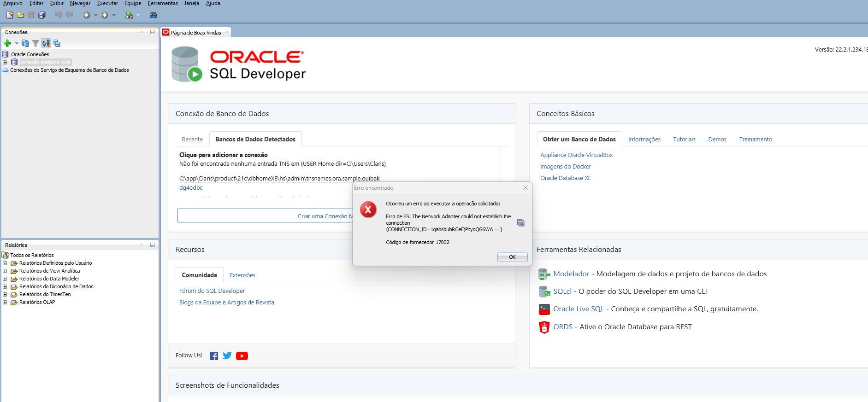868x402 pixels.
Task: Switch to the Informações tab
Action: pyautogui.click(x=644, y=139)
